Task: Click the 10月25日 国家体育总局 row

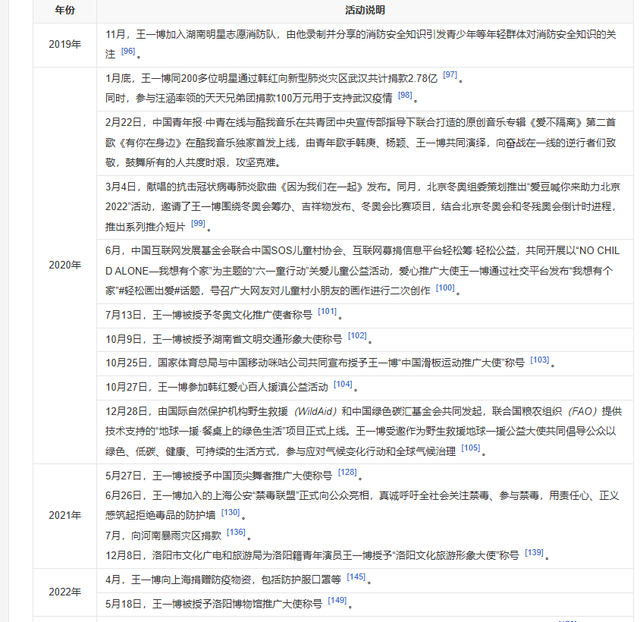Action: tap(365, 363)
